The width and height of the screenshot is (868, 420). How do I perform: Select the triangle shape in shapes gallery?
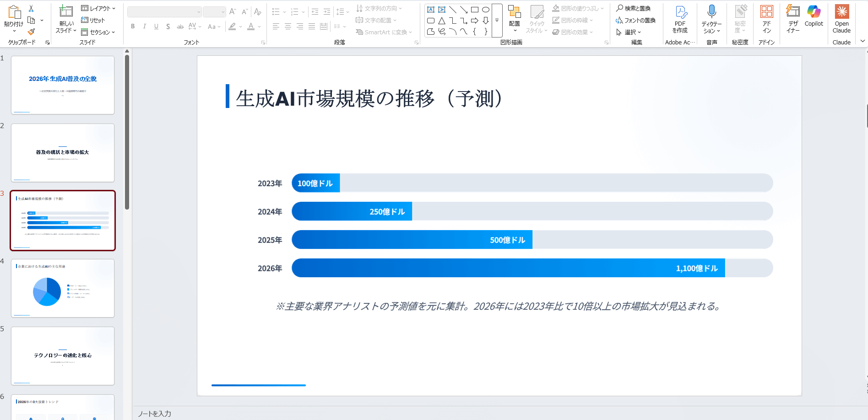click(442, 21)
